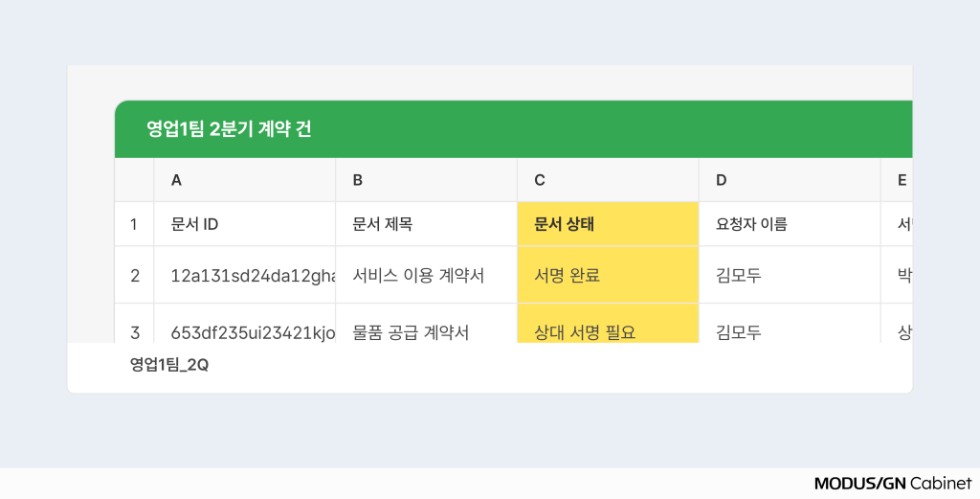Select column A header
The image size is (980, 499).
pyautogui.click(x=244, y=180)
